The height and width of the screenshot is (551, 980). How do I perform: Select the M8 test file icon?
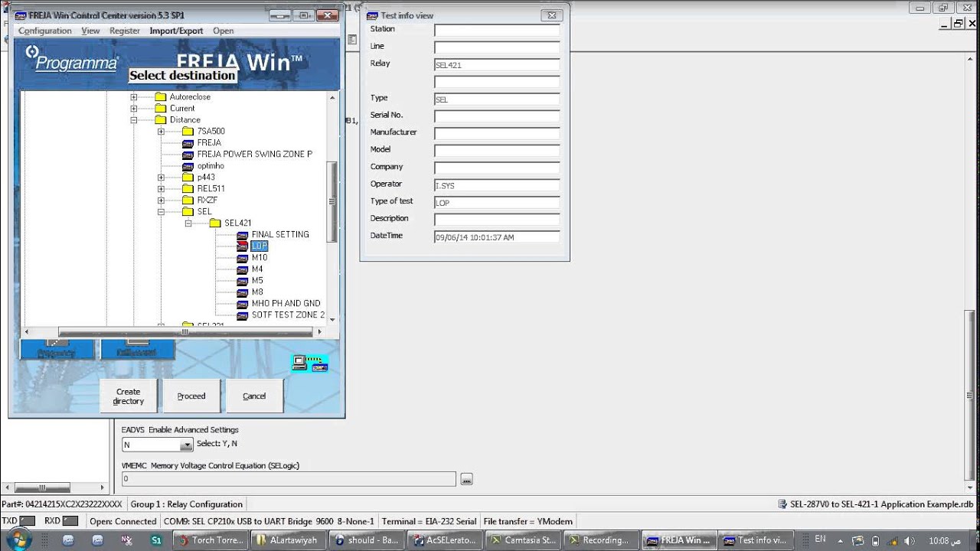pos(243,292)
